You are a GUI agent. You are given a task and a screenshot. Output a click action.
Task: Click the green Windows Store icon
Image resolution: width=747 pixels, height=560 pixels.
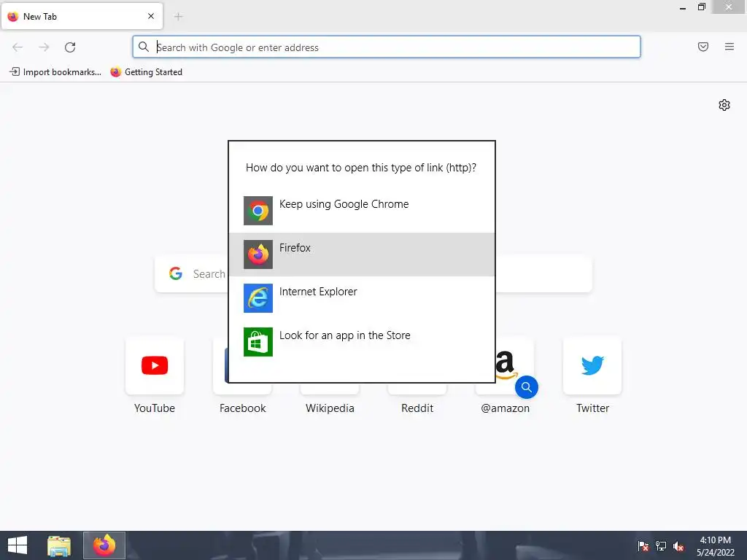pos(258,342)
